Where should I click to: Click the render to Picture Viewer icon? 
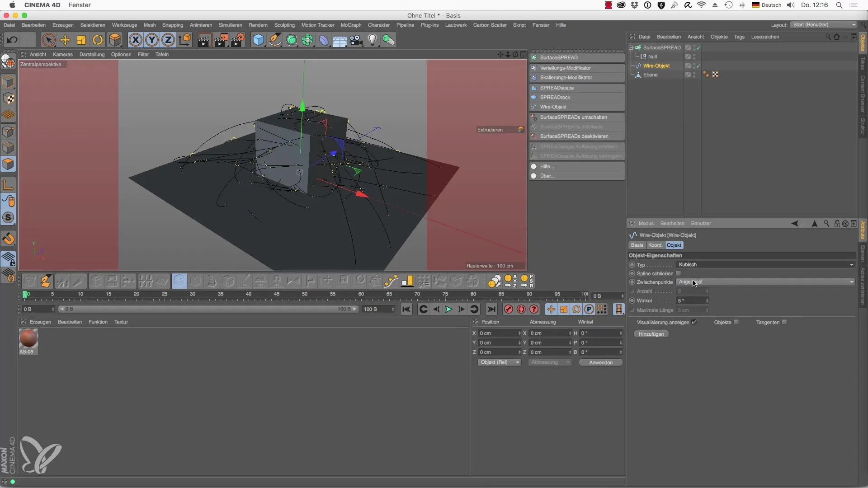pyautogui.click(x=221, y=40)
